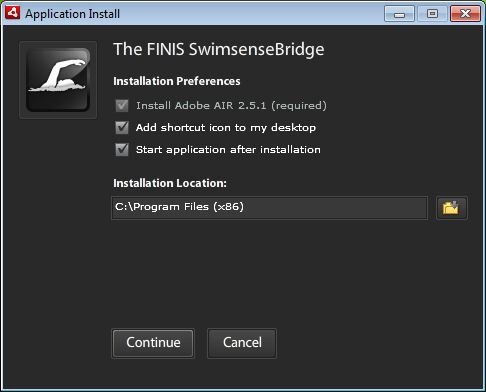Click the Cancel button
This screenshot has width=486, height=392.
242,343
